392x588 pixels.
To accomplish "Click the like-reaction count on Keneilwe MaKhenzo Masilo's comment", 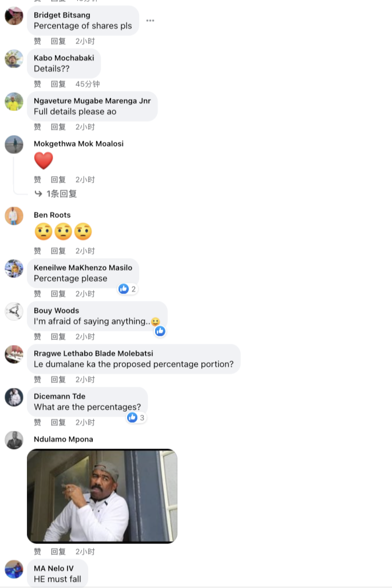I will tap(128, 289).
